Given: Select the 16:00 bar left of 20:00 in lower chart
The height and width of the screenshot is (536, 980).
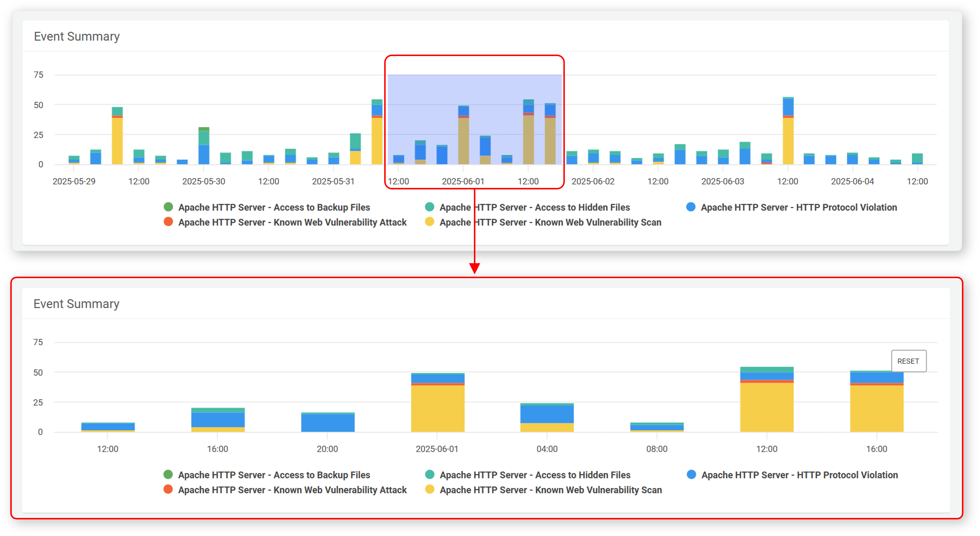Looking at the screenshot, I should (218, 420).
